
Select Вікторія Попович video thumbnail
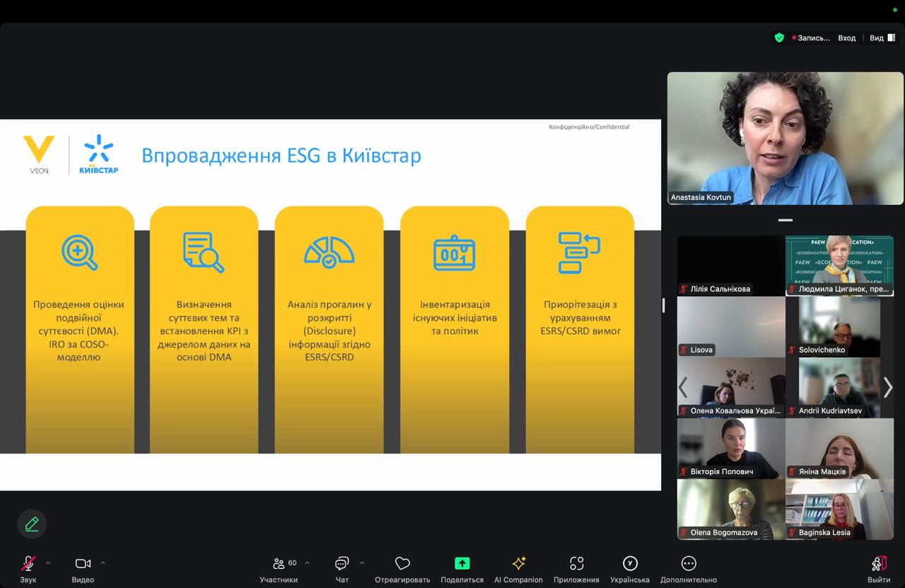pyautogui.click(x=731, y=448)
